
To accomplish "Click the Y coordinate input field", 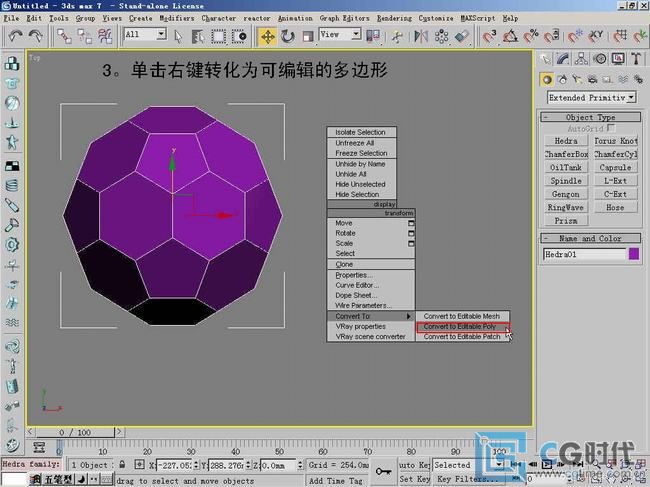I will point(227,465).
